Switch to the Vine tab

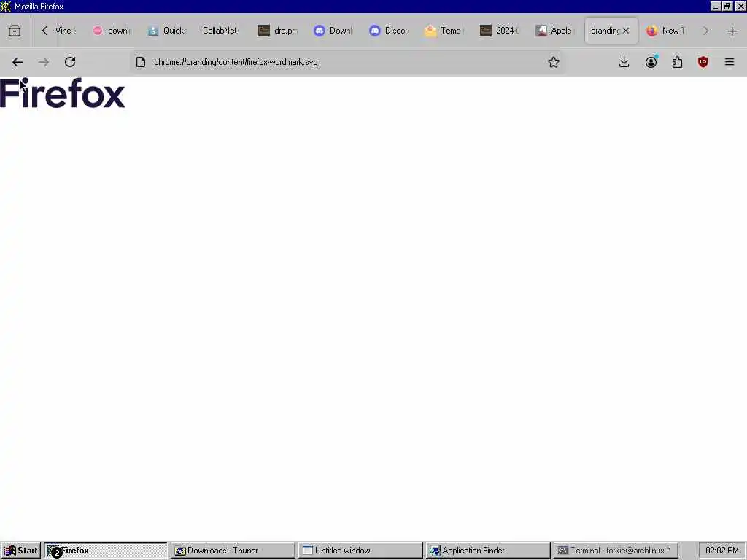coord(65,31)
